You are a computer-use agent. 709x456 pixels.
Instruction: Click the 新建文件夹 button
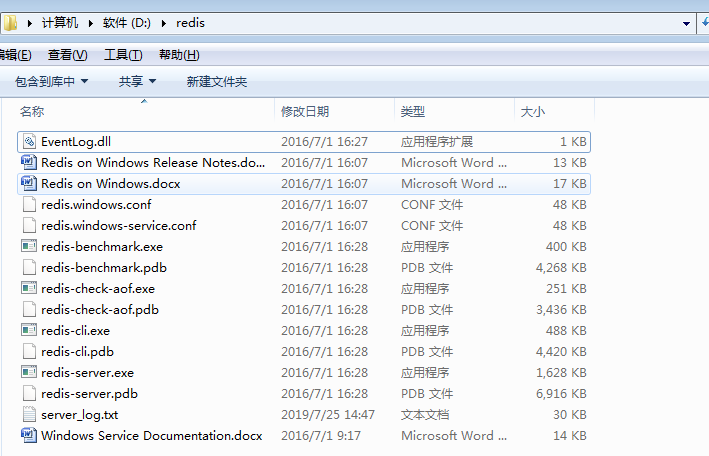[x=217, y=81]
